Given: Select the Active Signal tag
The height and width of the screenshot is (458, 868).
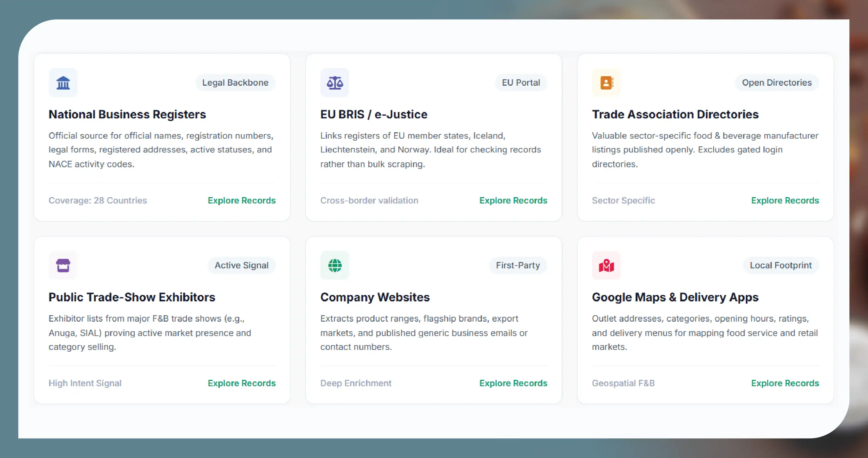Looking at the screenshot, I should (x=242, y=265).
